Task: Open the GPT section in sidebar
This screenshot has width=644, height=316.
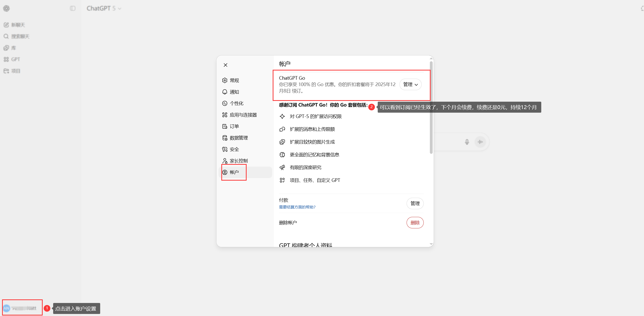Action: [x=12, y=59]
